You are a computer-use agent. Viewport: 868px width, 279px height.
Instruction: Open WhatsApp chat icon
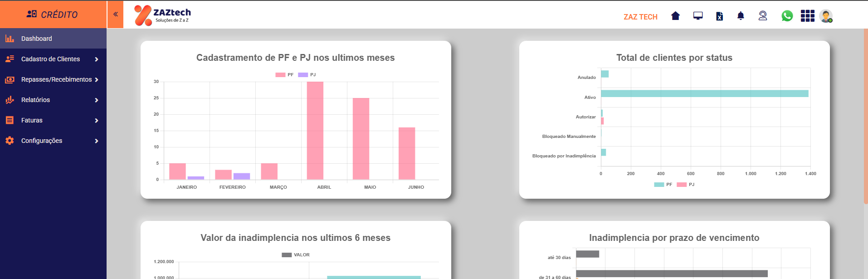(787, 16)
